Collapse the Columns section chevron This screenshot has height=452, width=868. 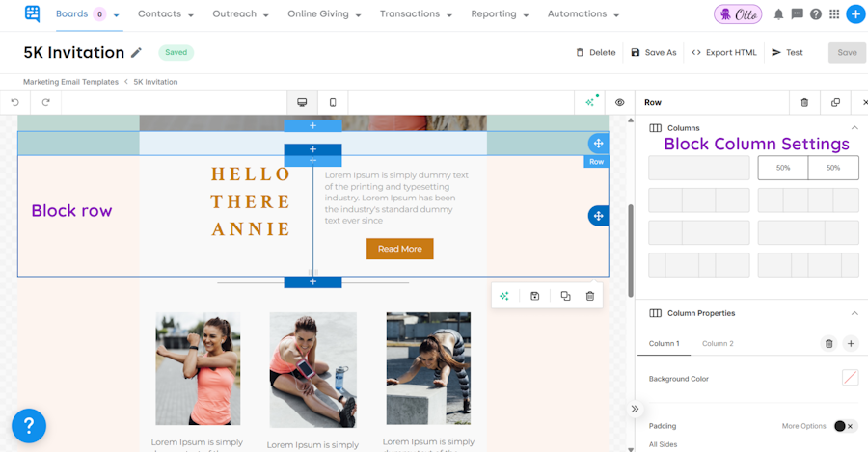pyautogui.click(x=854, y=128)
